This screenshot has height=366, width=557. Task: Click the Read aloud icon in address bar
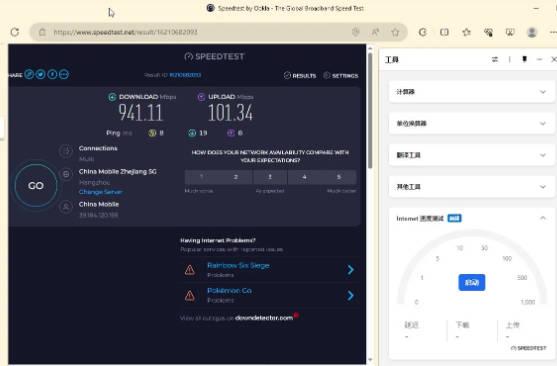click(x=375, y=32)
